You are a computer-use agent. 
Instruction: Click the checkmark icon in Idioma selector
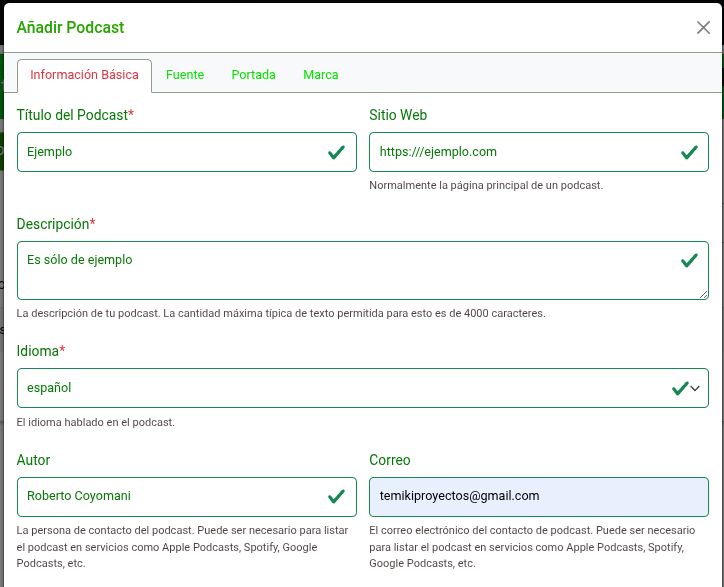pos(679,388)
